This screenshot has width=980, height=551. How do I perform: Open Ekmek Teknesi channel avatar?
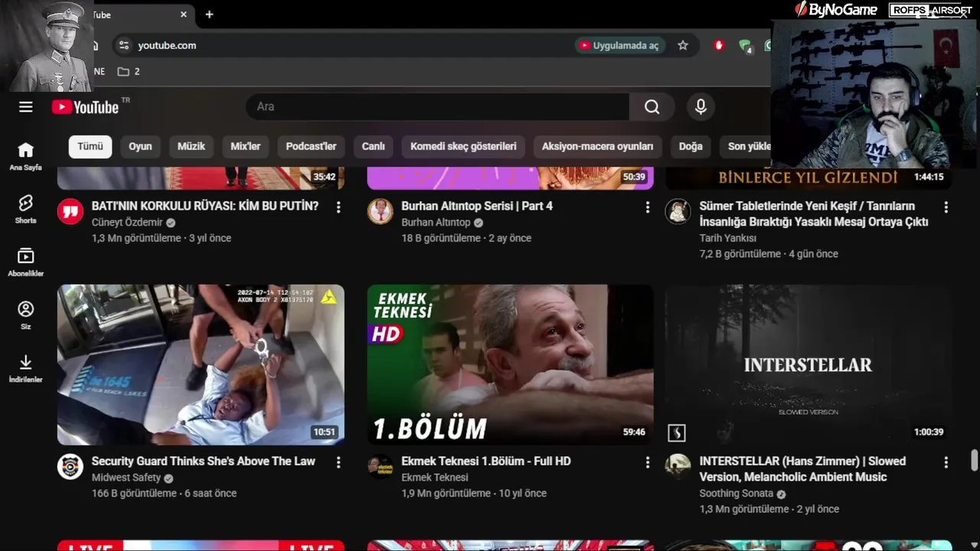click(x=381, y=466)
